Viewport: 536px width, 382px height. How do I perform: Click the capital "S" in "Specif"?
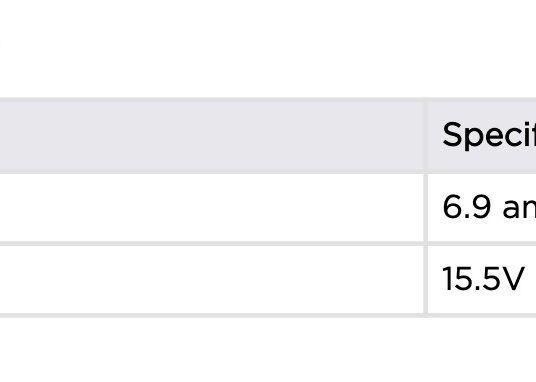coord(452,134)
